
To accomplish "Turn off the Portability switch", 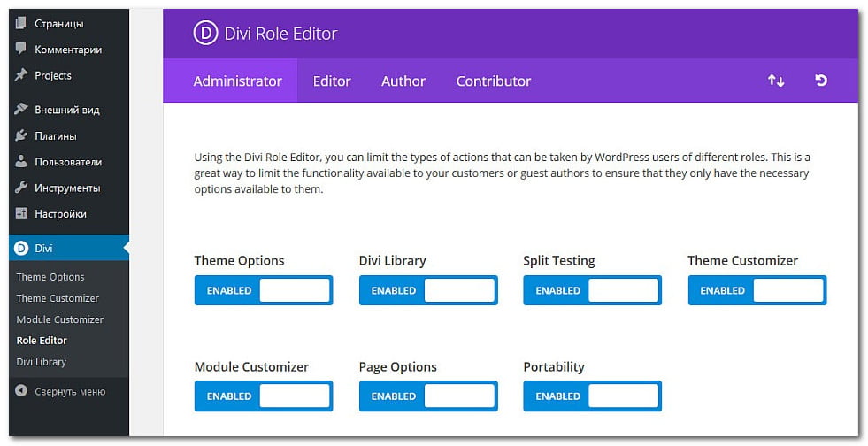I will pyautogui.click(x=593, y=396).
